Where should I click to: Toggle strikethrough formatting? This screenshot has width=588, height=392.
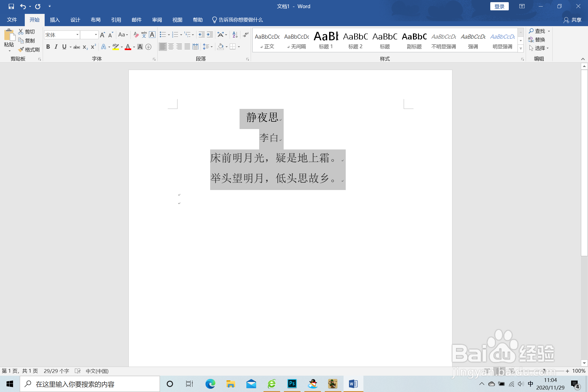coord(77,47)
